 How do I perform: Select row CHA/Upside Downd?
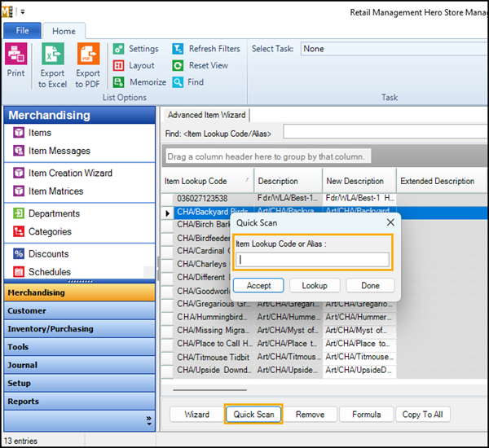pos(324,370)
